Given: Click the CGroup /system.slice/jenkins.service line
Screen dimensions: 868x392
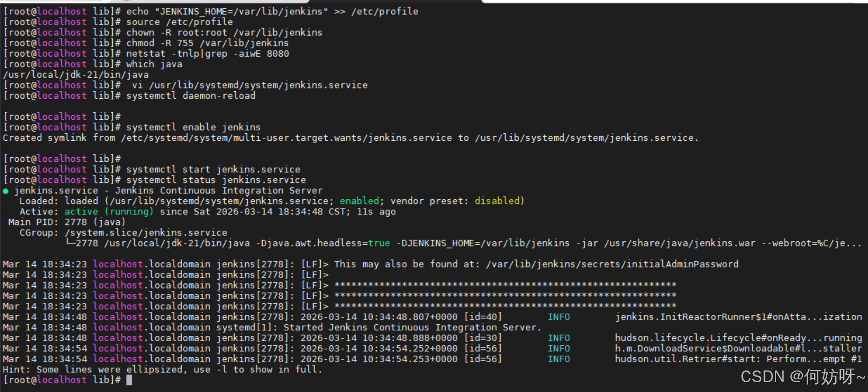Looking at the screenshot, I should pos(123,232).
